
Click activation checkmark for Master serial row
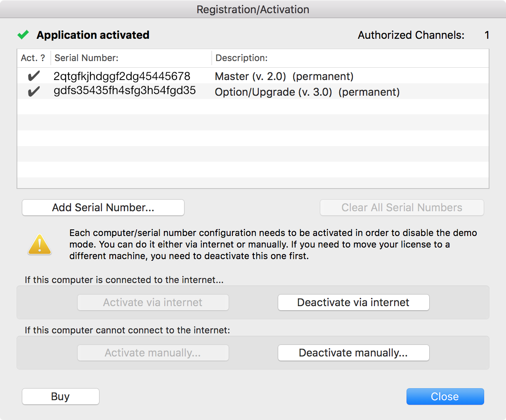[34, 76]
